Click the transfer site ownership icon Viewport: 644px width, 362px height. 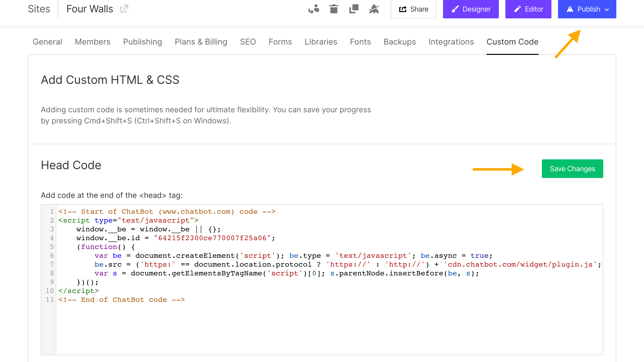(x=314, y=9)
